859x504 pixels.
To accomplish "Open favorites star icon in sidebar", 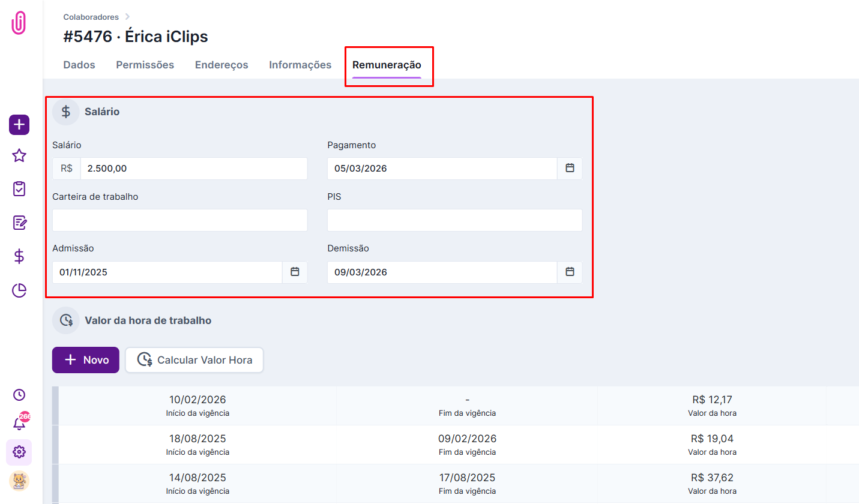I will (19, 156).
